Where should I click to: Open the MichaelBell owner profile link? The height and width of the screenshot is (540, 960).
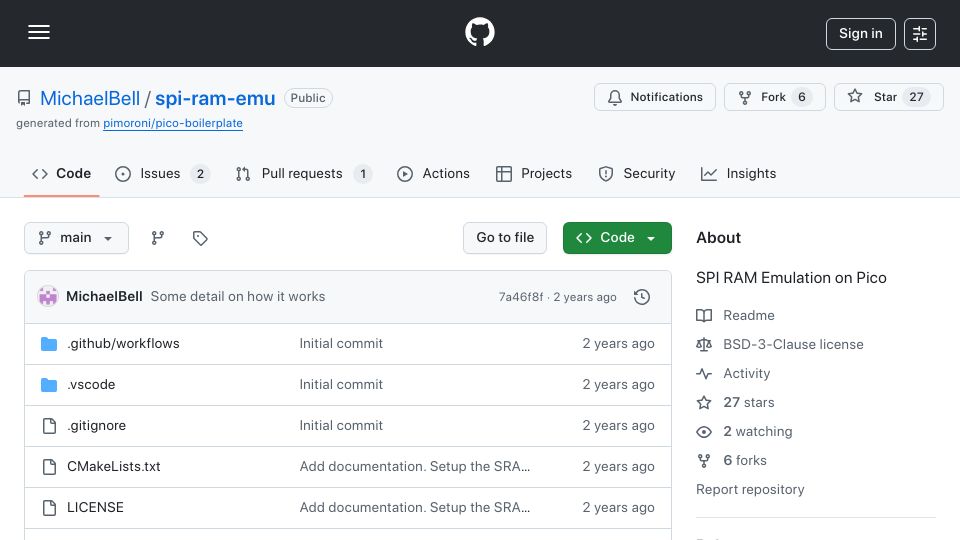pos(90,99)
